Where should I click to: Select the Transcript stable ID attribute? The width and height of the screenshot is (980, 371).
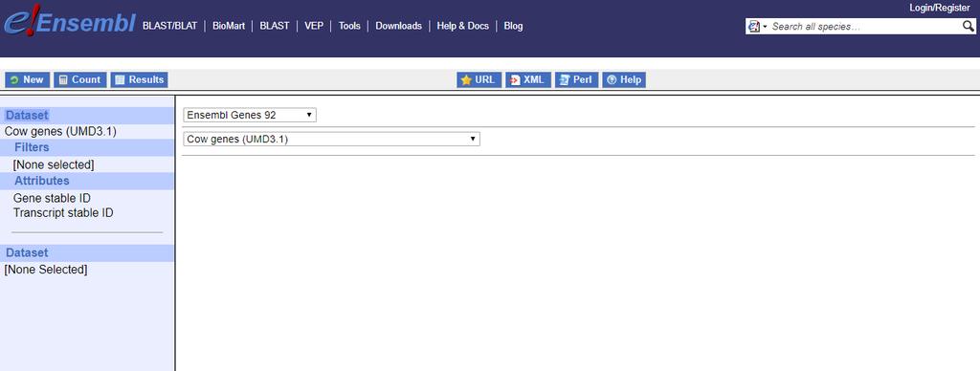(63, 213)
